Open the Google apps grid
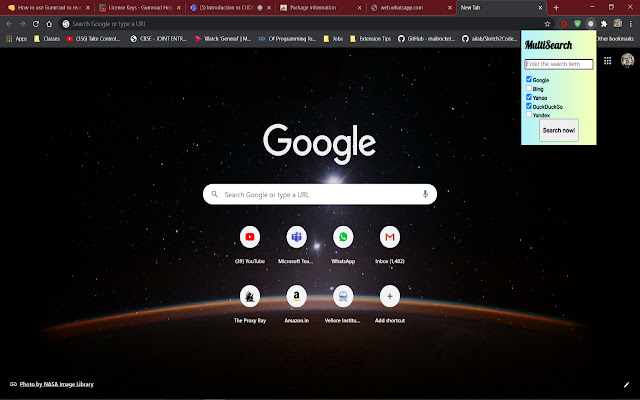 607,61
